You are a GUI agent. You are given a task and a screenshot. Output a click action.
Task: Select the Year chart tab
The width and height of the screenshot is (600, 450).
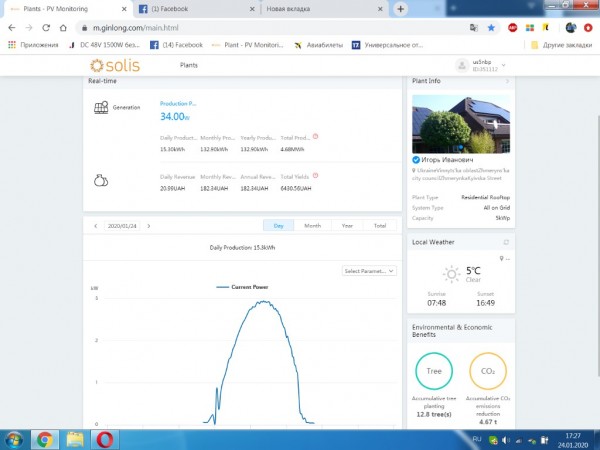(347, 226)
